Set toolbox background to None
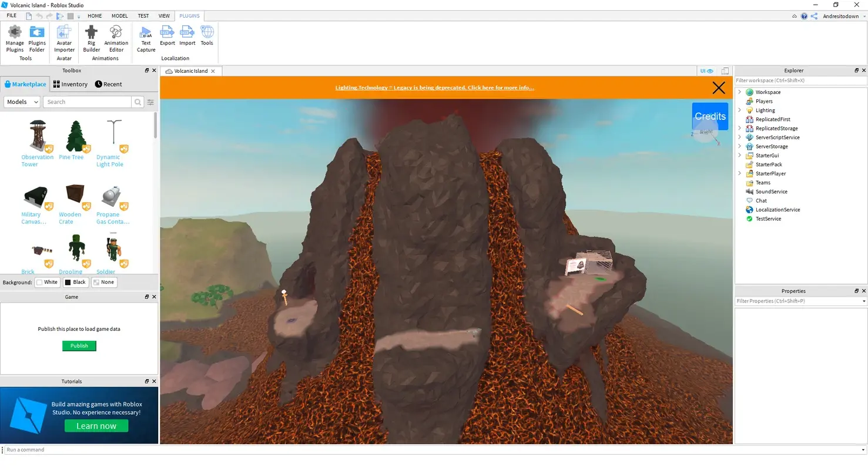This screenshot has width=868, height=470. pyautogui.click(x=104, y=283)
